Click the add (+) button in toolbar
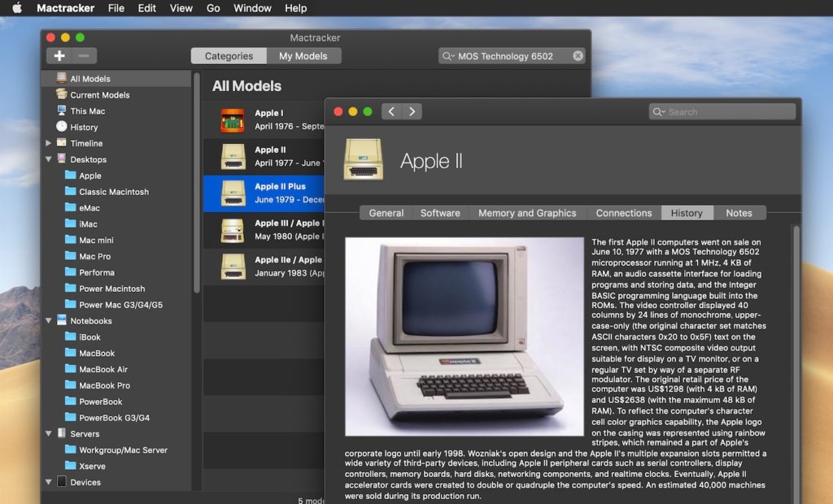833x504 pixels. click(59, 56)
